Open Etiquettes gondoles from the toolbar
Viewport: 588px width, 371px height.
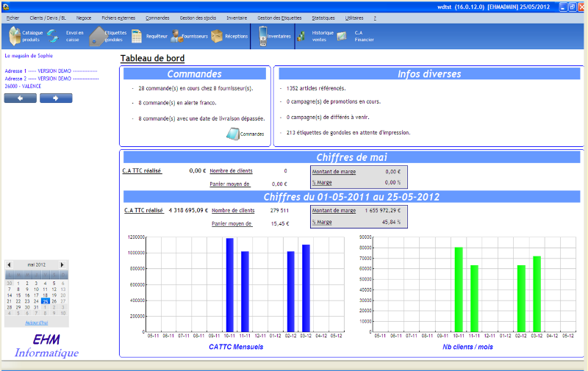pos(96,36)
